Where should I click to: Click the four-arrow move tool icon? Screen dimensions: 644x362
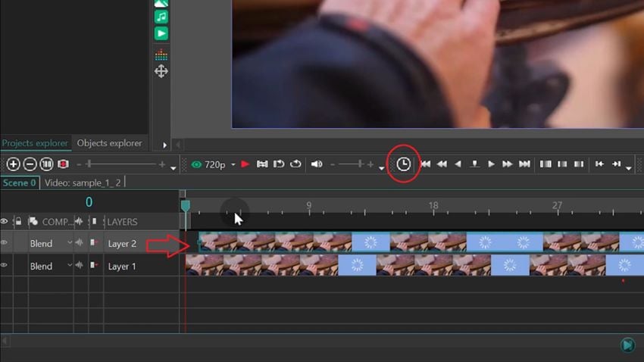[161, 71]
